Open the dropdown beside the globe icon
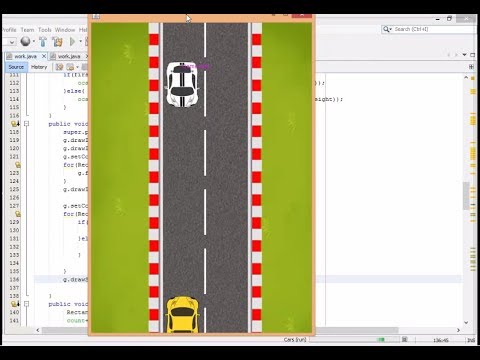Image resolution: width=480 pixels, height=360 pixels. click(x=34, y=42)
